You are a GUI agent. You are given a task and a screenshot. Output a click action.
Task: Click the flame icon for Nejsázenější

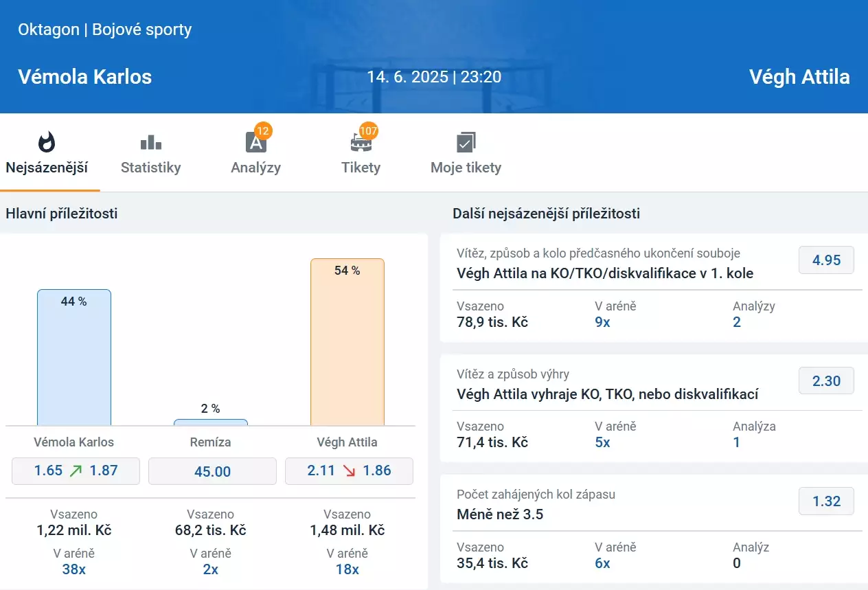tap(46, 142)
